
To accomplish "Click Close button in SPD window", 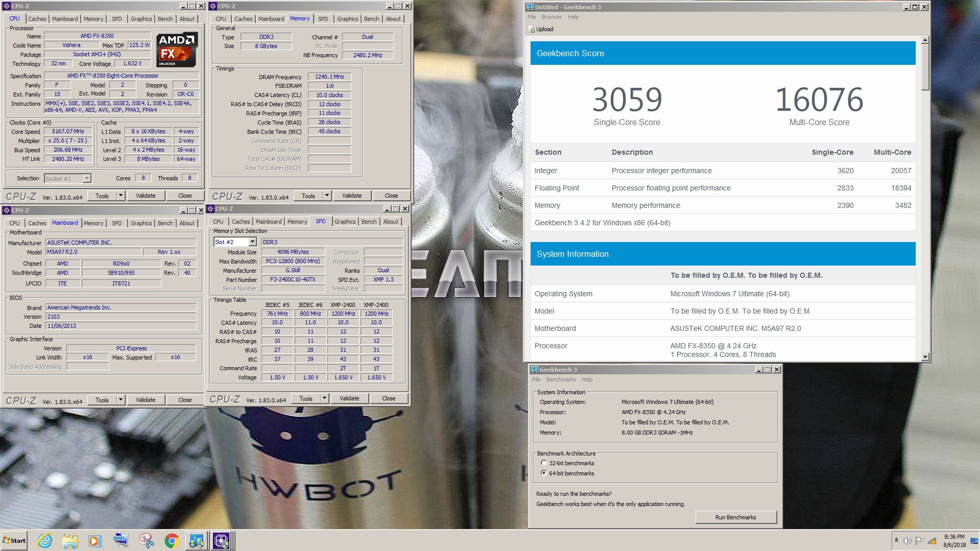I will coord(389,398).
